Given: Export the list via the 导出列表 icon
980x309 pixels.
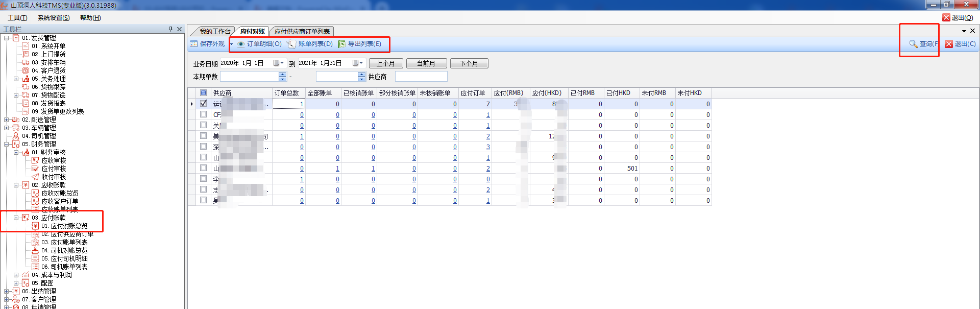Looking at the screenshot, I should 342,44.
